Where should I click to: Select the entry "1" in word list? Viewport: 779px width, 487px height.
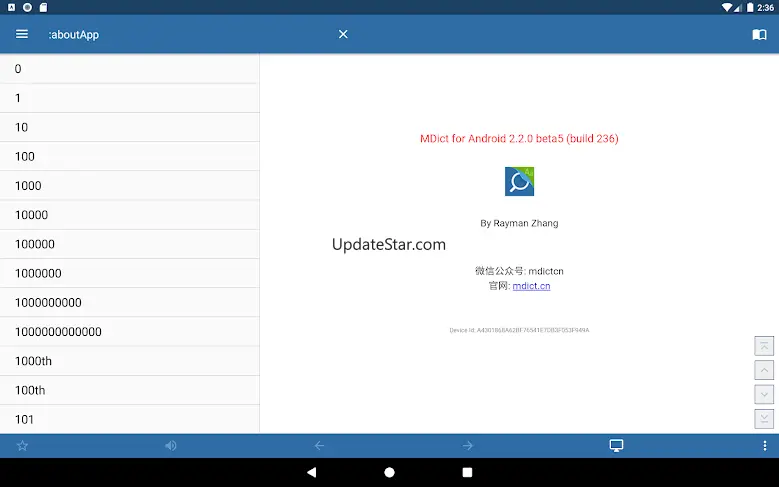(130, 98)
